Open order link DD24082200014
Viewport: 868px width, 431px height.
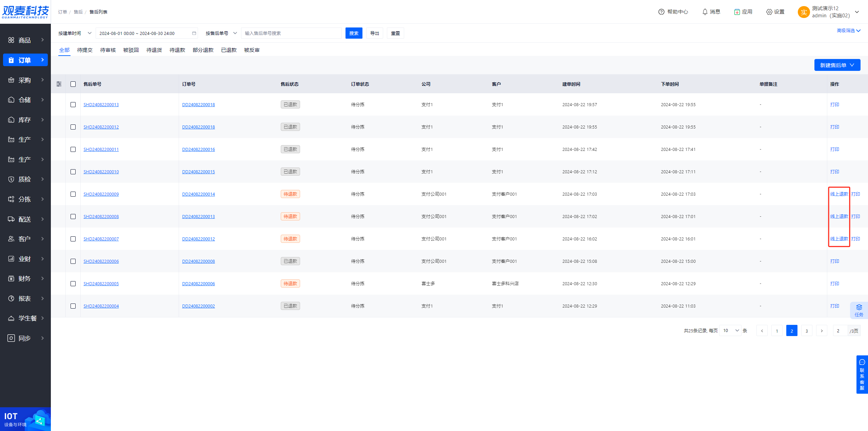(198, 194)
